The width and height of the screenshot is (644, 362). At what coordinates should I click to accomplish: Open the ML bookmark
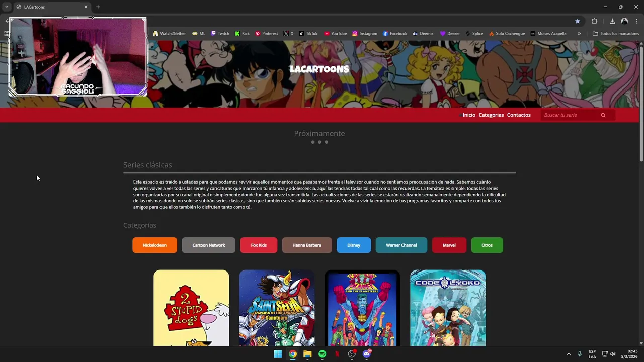(199, 34)
